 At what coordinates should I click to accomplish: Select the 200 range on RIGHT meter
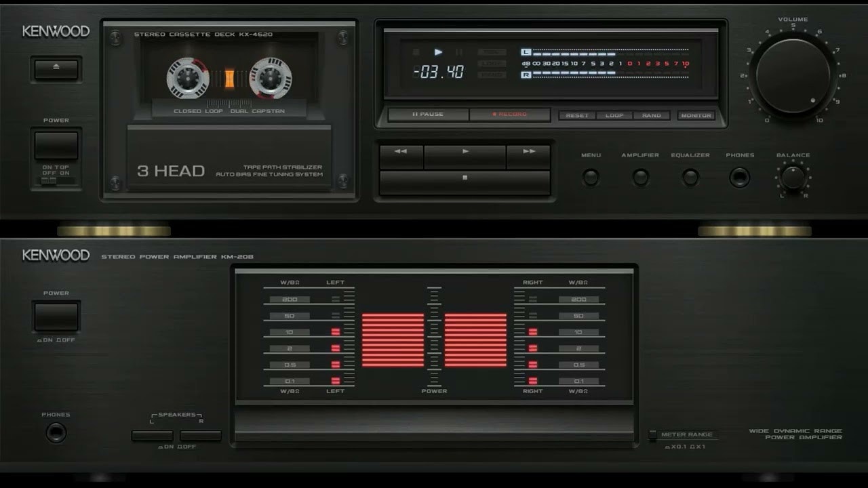point(578,300)
